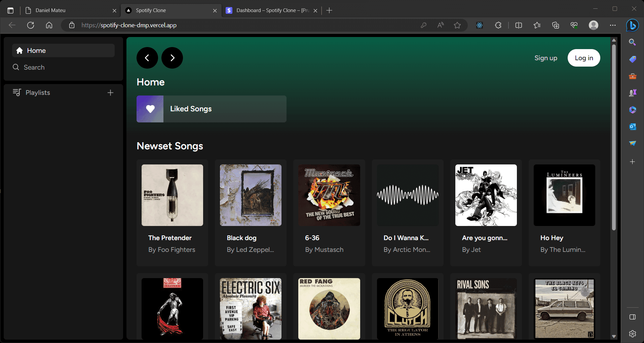
Task: Select Jet's Are you gonn... cover
Action: click(486, 195)
